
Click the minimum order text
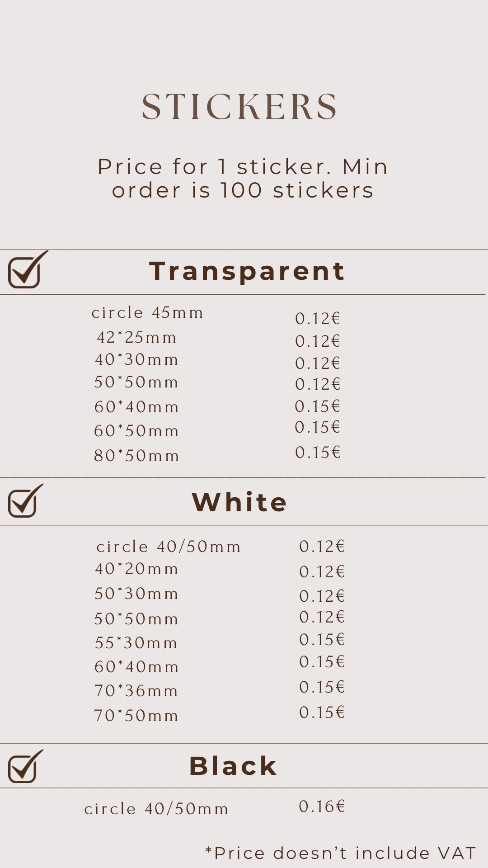(x=243, y=178)
